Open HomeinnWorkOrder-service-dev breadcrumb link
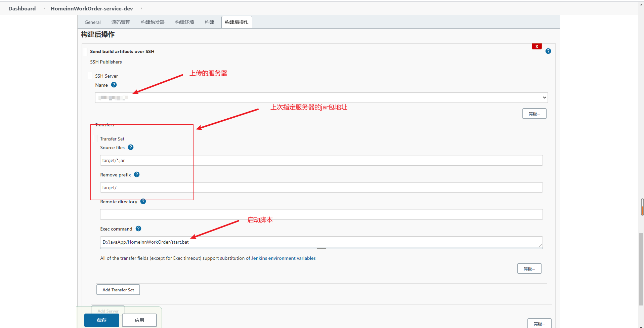The width and height of the screenshot is (644, 328). (92, 8)
